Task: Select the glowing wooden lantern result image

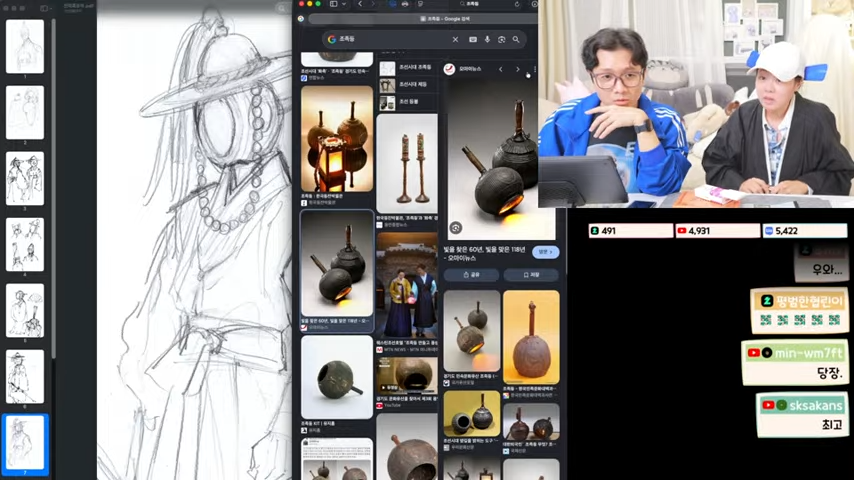Action: 337,138
